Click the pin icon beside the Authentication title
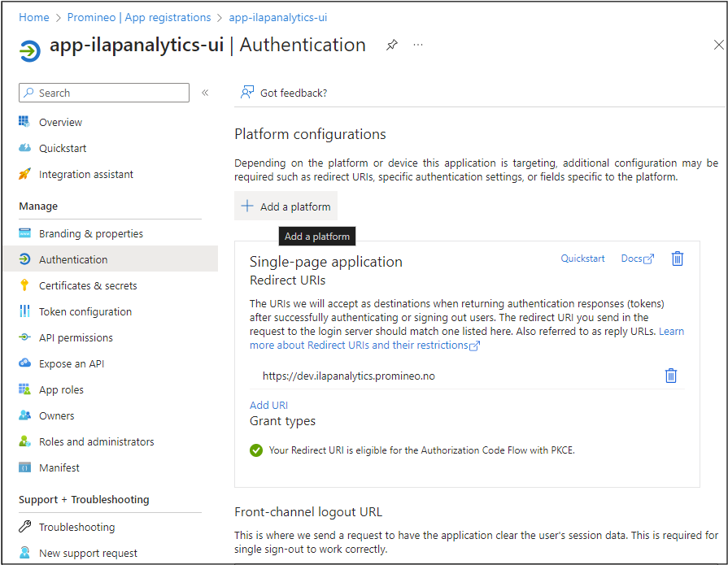The width and height of the screenshot is (728, 565). click(x=392, y=45)
